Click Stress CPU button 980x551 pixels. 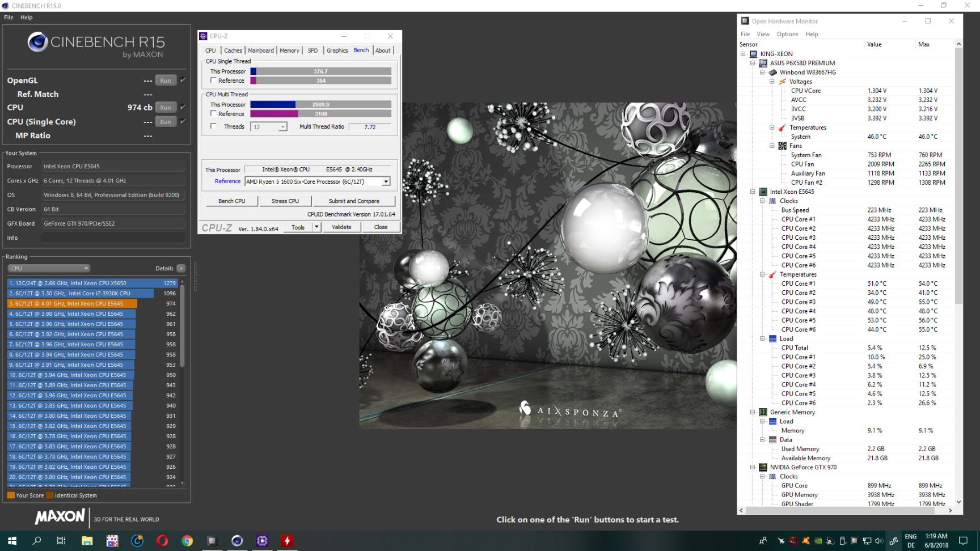coord(285,201)
